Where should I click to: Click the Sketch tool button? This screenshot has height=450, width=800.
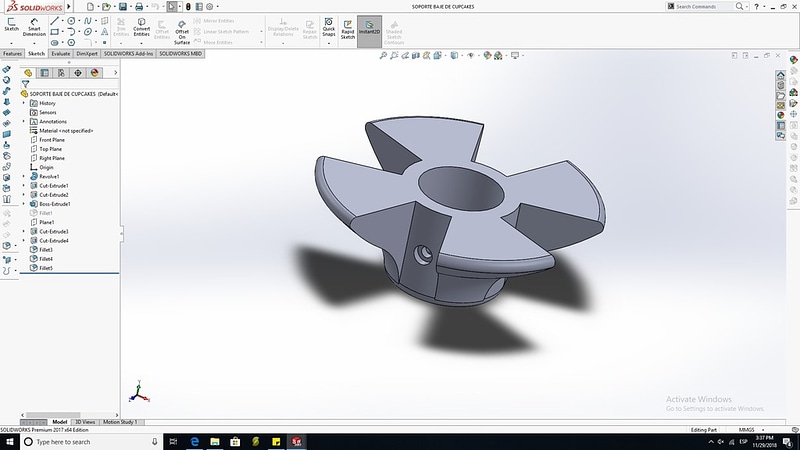coord(11,24)
